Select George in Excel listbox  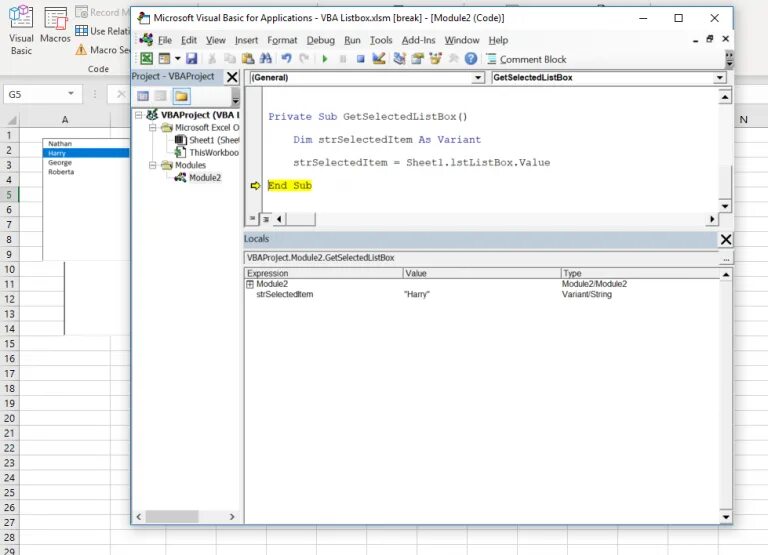pyautogui.click(x=86, y=163)
